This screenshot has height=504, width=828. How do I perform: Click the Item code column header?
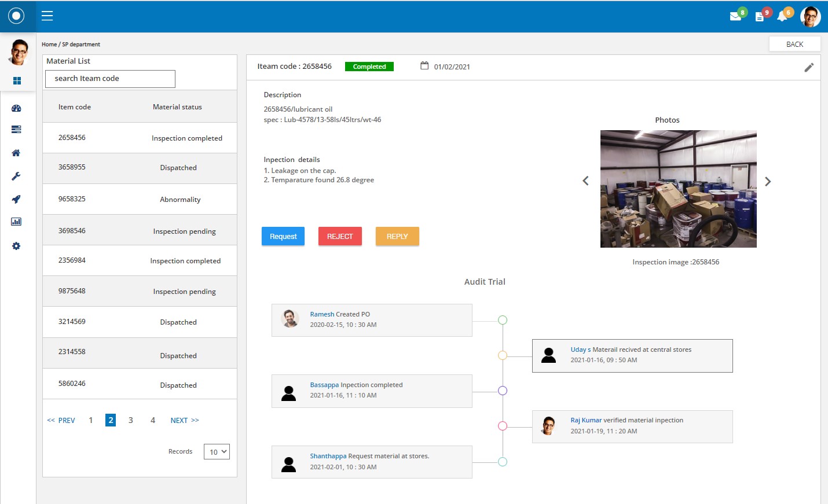pyautogui.click(x=75, y=107)
